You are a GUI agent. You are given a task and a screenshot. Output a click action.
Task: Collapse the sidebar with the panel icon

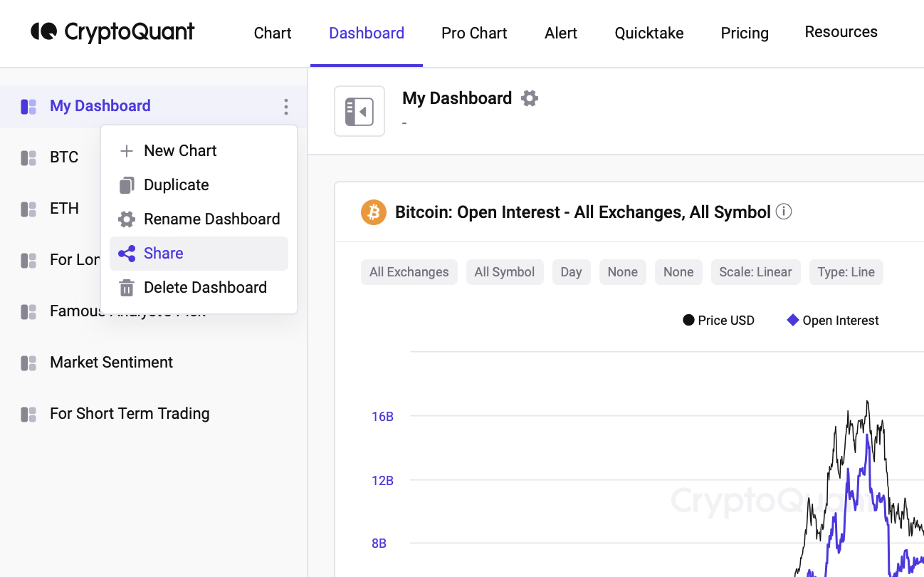359,111
